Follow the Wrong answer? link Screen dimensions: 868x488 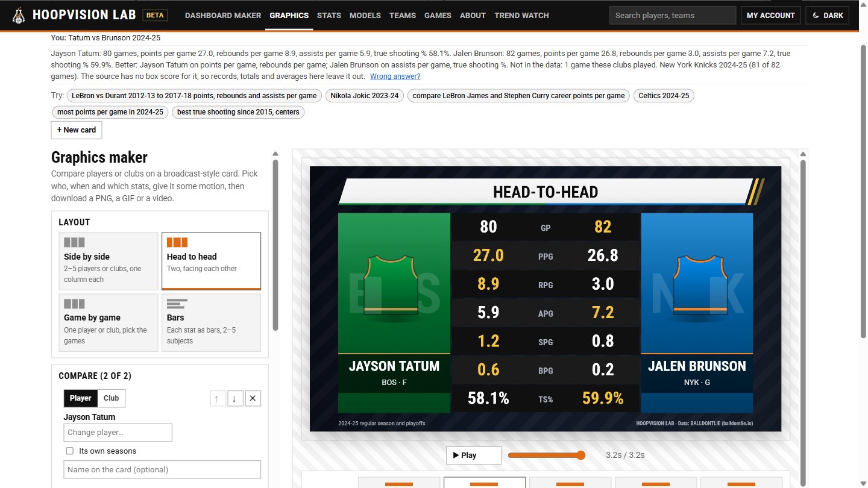point(395,77)
